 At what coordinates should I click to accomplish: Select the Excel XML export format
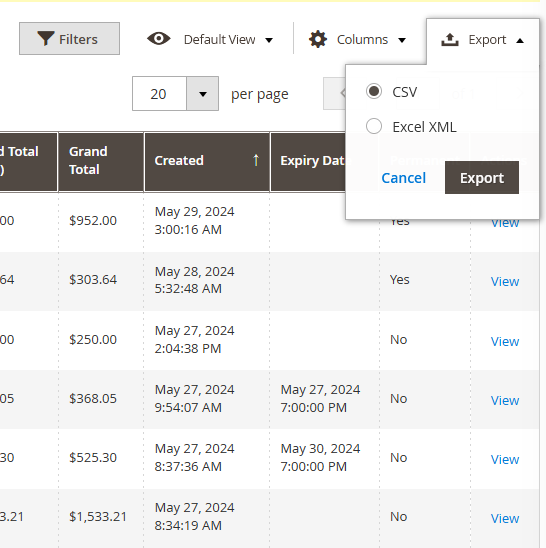pyautogui.click(x=374, y=126)
